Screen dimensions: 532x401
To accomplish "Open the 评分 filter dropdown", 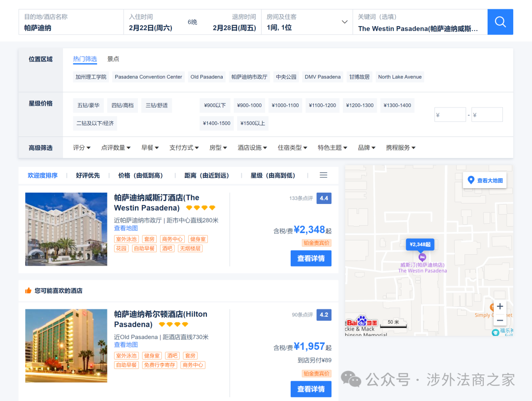I will pos(82,148).
